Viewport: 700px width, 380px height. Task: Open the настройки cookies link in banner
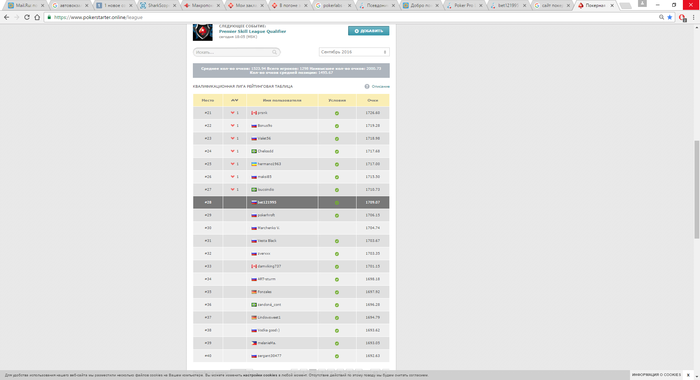[x=260, y=375]
